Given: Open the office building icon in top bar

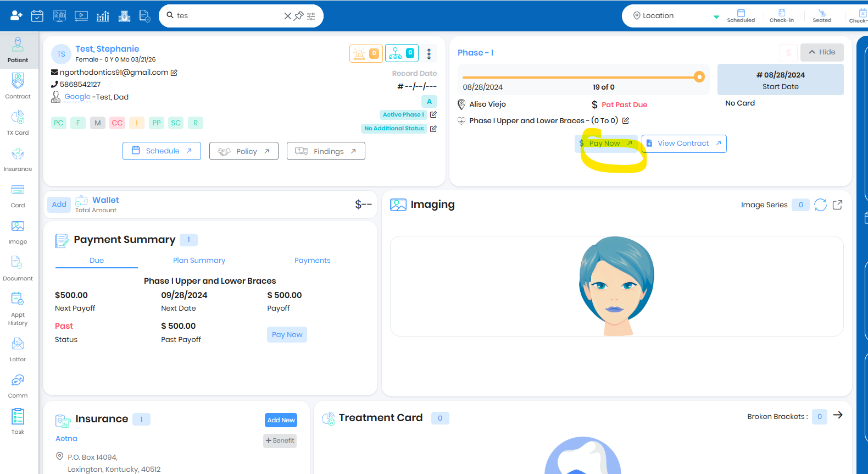Looking at the screenshot, I should pyautogui.click(x=125, y=16).
